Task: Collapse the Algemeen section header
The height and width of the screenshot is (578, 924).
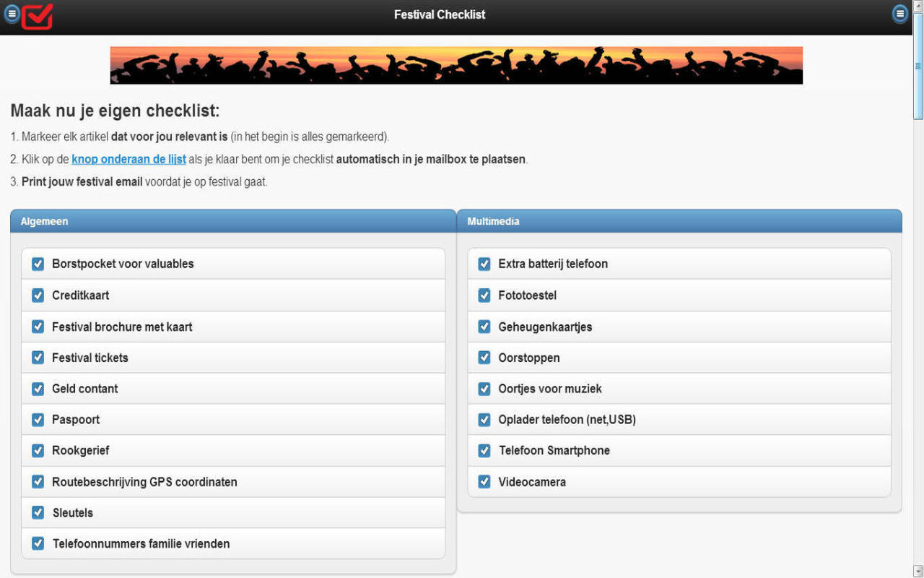Action: [233, 221]
